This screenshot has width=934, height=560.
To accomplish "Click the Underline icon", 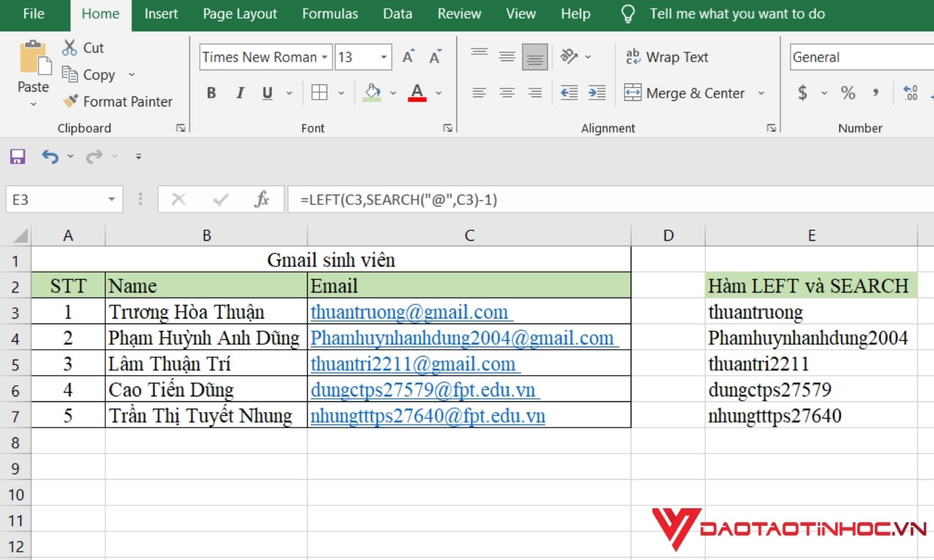I will pyautogui.click(x=266, y=92).
